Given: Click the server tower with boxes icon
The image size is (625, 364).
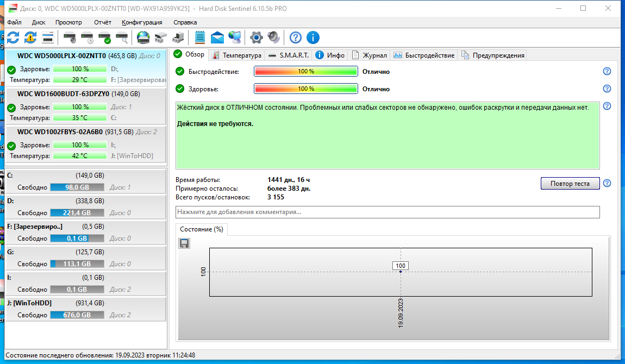Looking at the screenshot, I should pos(178,38).
